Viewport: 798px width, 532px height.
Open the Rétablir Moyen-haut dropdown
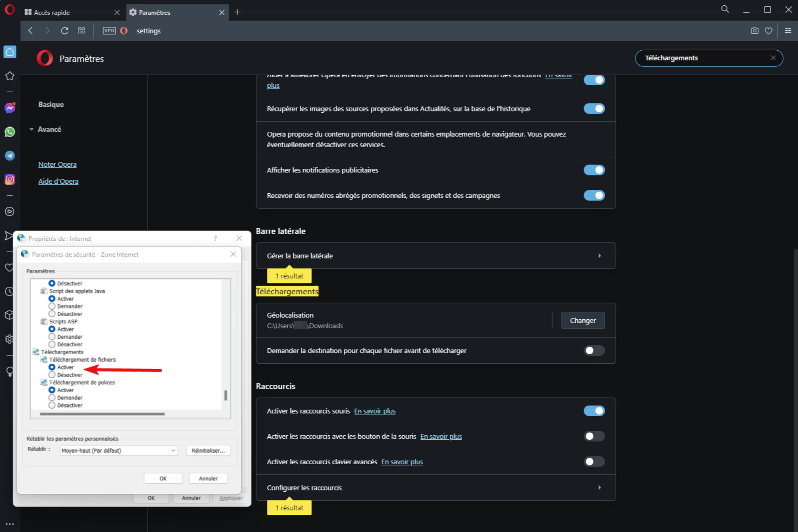(x=119, y=451)
